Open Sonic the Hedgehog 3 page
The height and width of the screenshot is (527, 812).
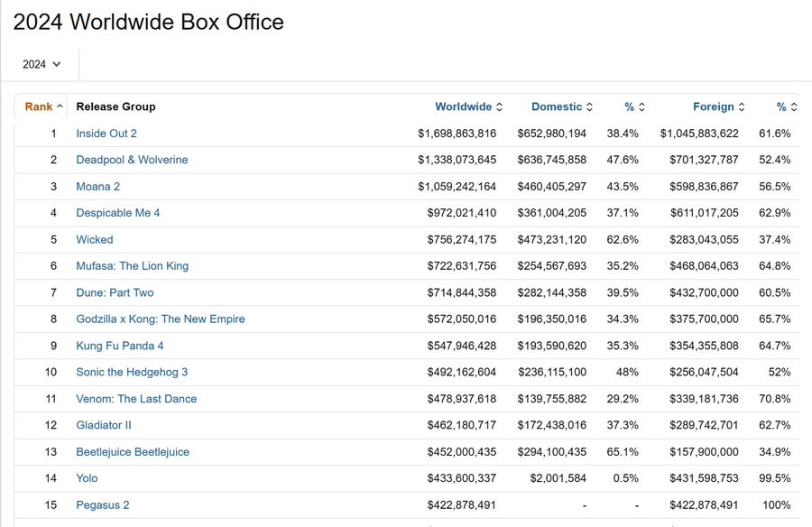click(x=132, y=372)
